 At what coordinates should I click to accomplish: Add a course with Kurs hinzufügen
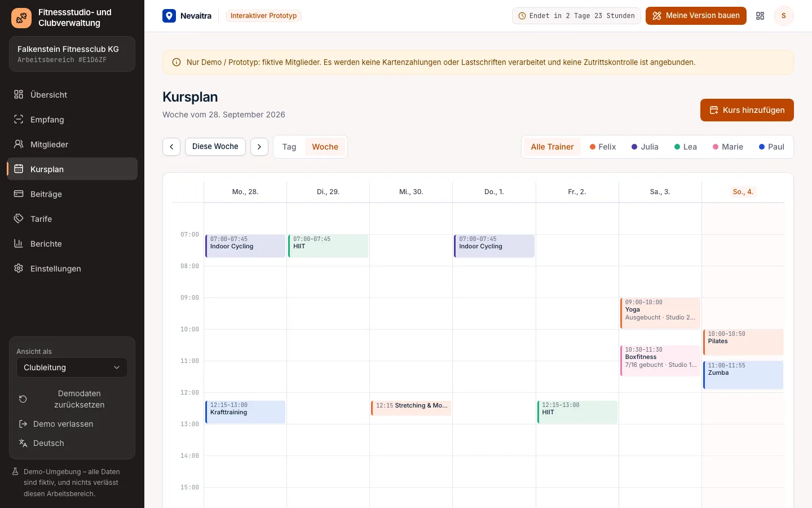pyautogui.click(x=747, y=110)
